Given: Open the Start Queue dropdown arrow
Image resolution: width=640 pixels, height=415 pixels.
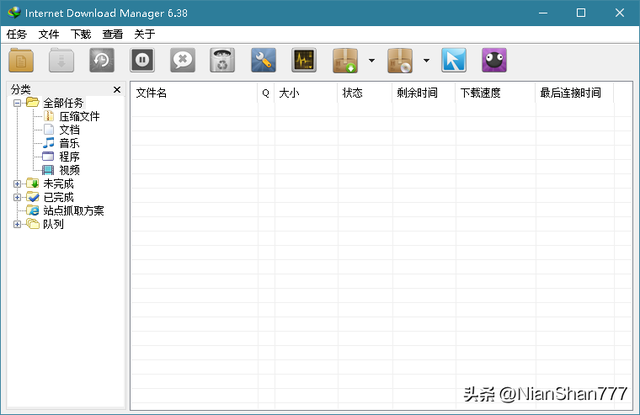Looking at the screenshot, I should 371,60.
